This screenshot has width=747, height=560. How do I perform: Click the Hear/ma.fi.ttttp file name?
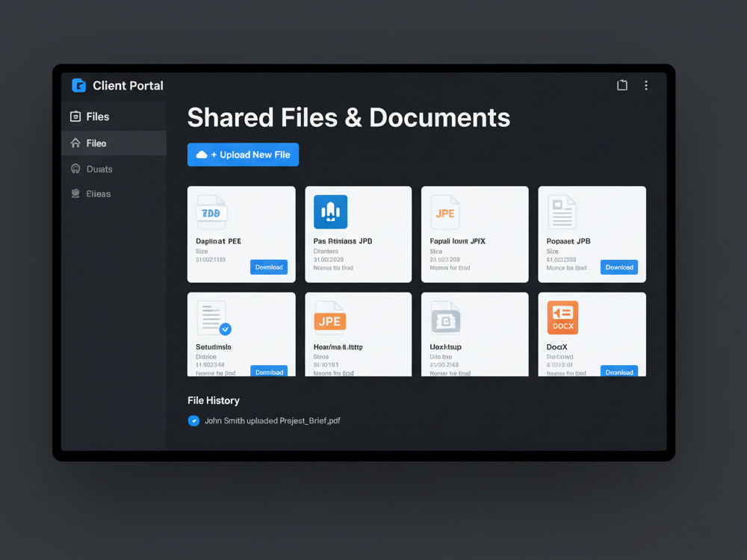(x=338, y=346)
